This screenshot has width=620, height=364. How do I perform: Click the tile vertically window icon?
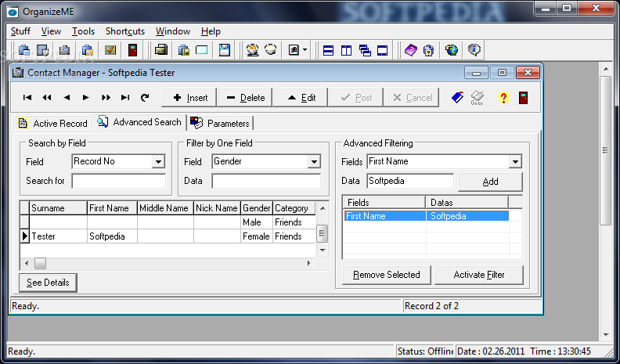[x=346, y=50]
